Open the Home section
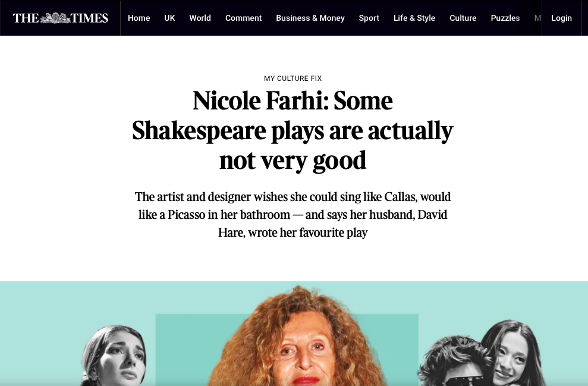The width and height of the screenshot is (588, 386). pyautogui.click(x=139, y=18)
